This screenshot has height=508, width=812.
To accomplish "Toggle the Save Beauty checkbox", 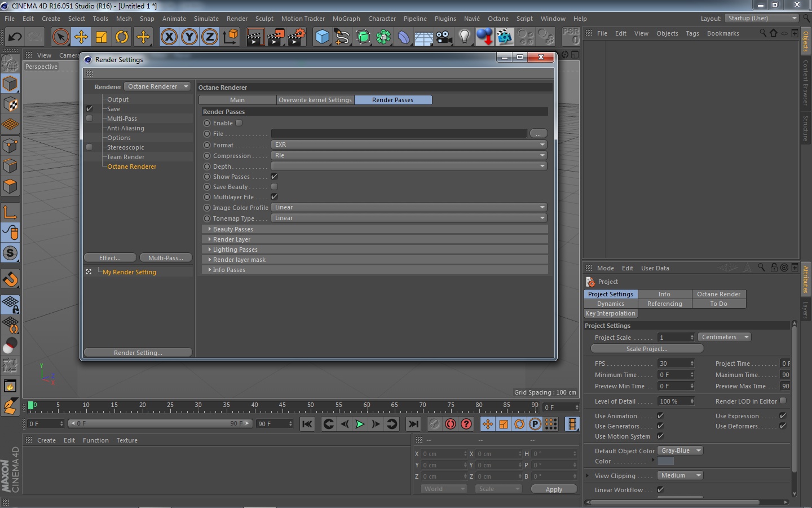I will pos(275,187).
